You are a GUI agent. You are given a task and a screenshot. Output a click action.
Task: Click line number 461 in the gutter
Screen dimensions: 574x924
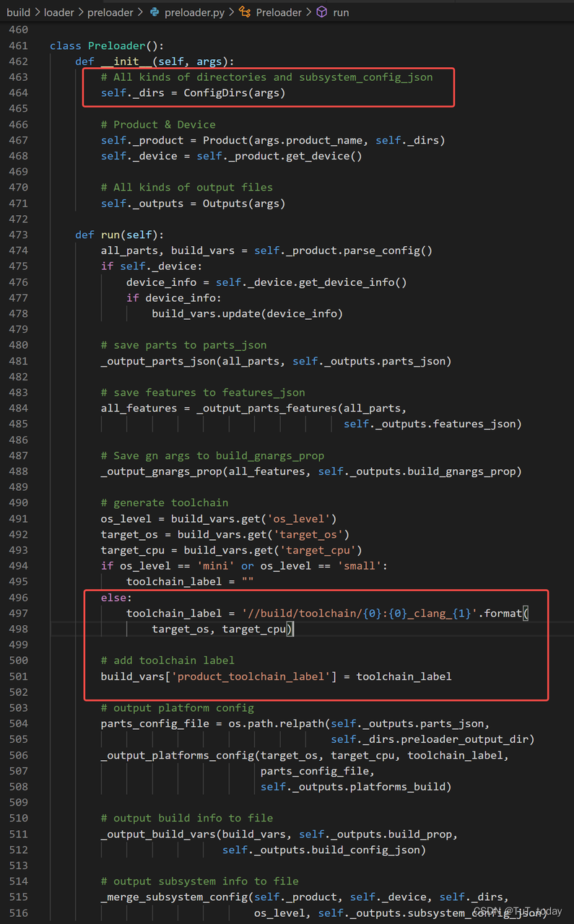tap(17, 45)
